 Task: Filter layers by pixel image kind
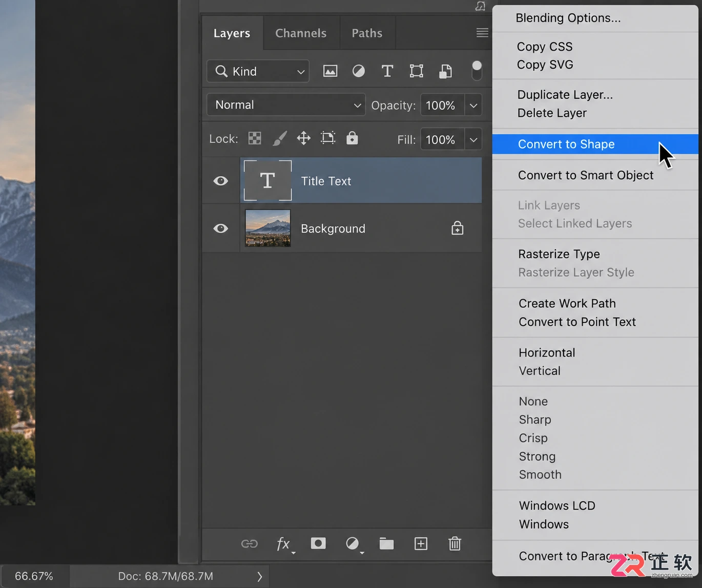click(x=330, y=71)
